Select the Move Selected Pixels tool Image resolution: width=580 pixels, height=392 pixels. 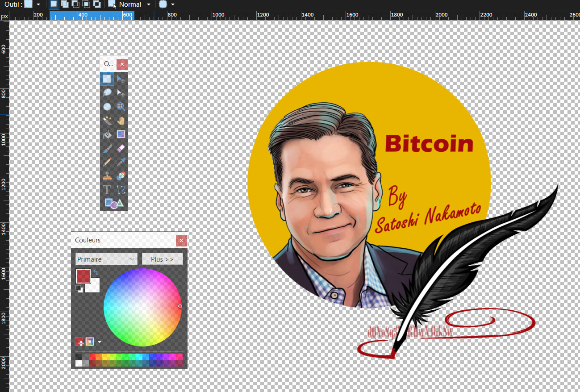[121, 79]
